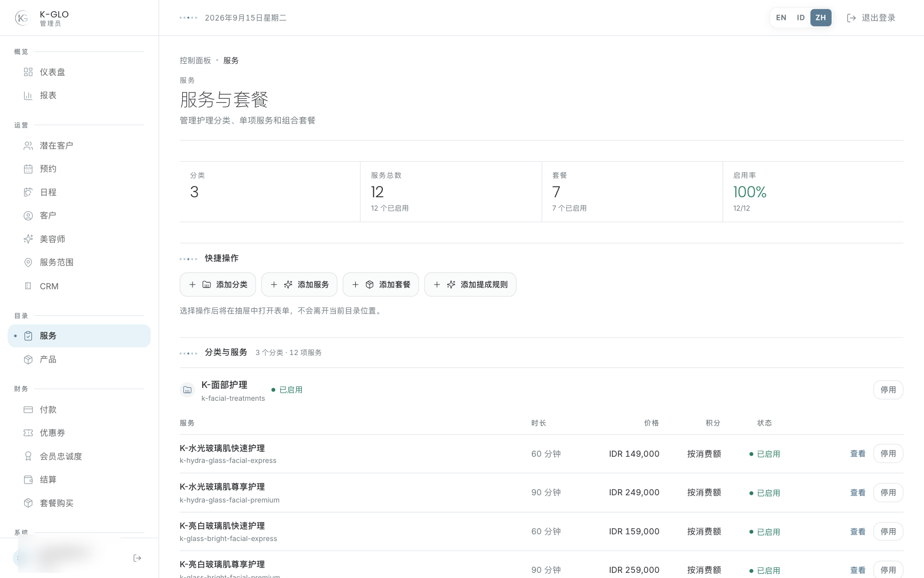Click the box icon in 添加套餐
The image size is (924, 578).
click(x=370, y=285)
